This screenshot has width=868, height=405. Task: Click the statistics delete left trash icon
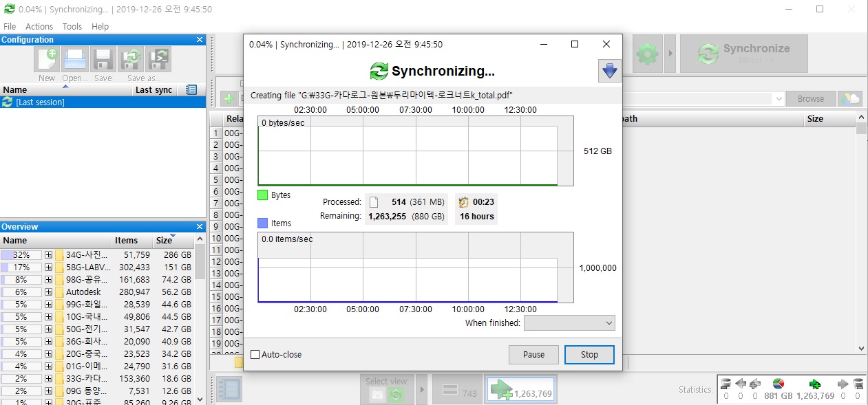726,384
